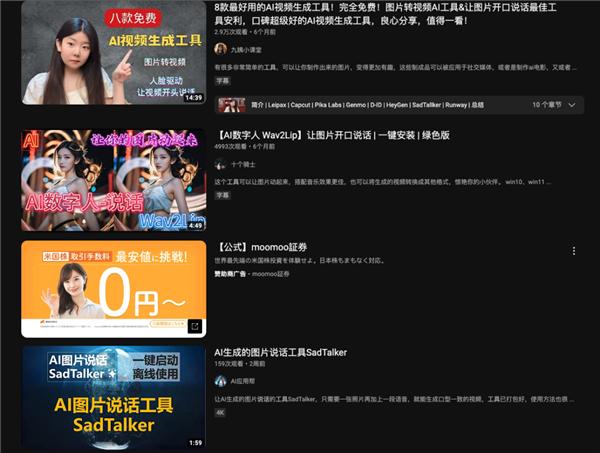The height and width of the screenshot is (453, 600).
Task: Open the 九姨小课堂 channel name
Action: pos(246,50)
